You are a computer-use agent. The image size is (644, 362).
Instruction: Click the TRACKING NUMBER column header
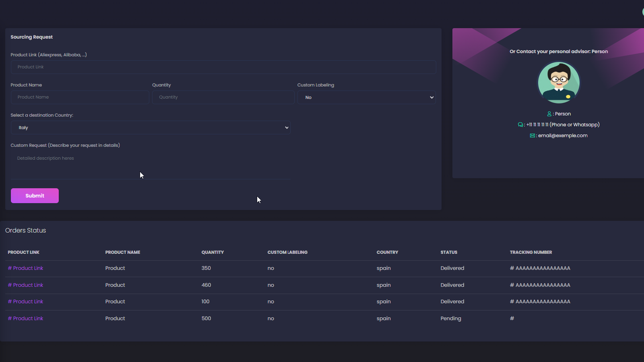(531, 252)
